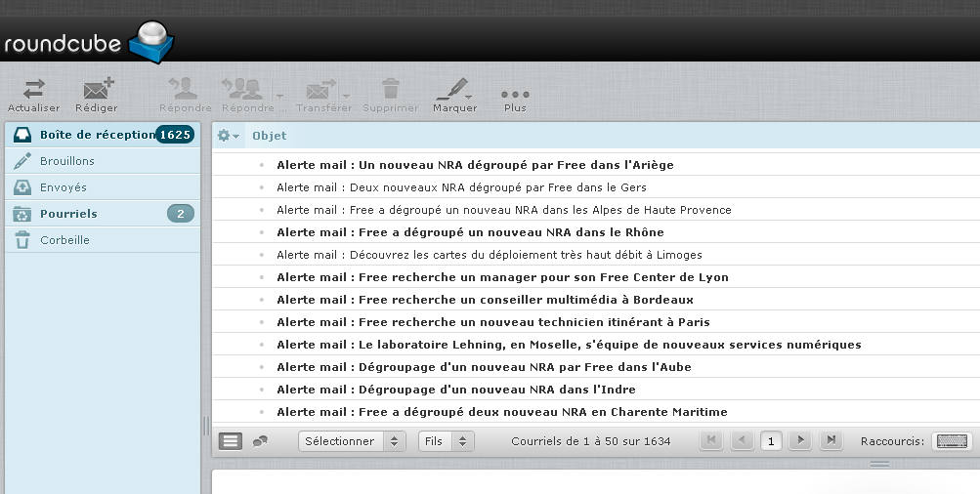Click the page number field
The image size is (980, 494).
click(771, 441)
